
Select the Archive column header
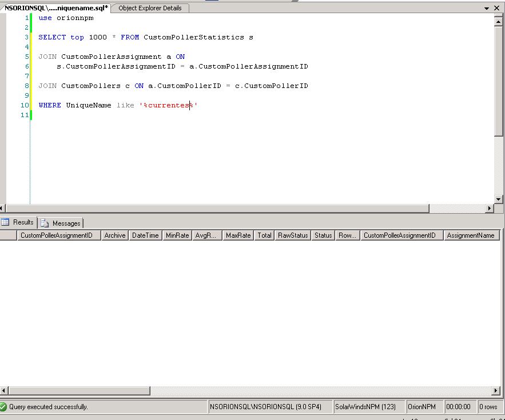point(114,235)
